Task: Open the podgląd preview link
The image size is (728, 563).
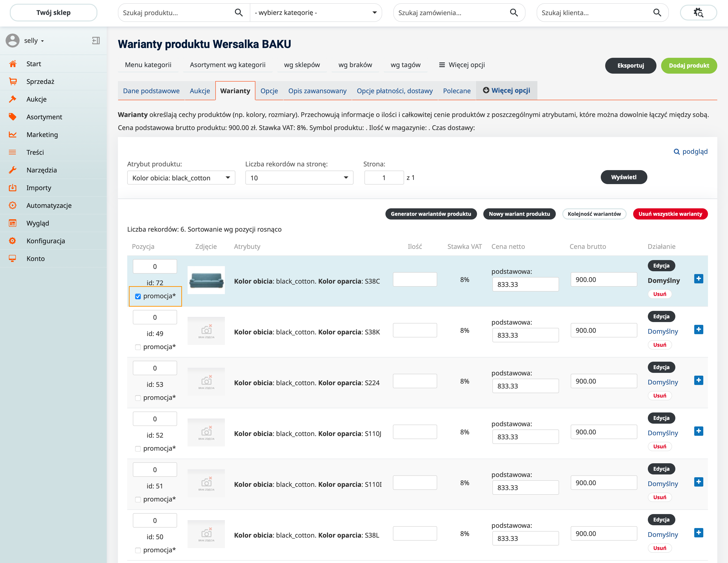Action: click(691, 151)
